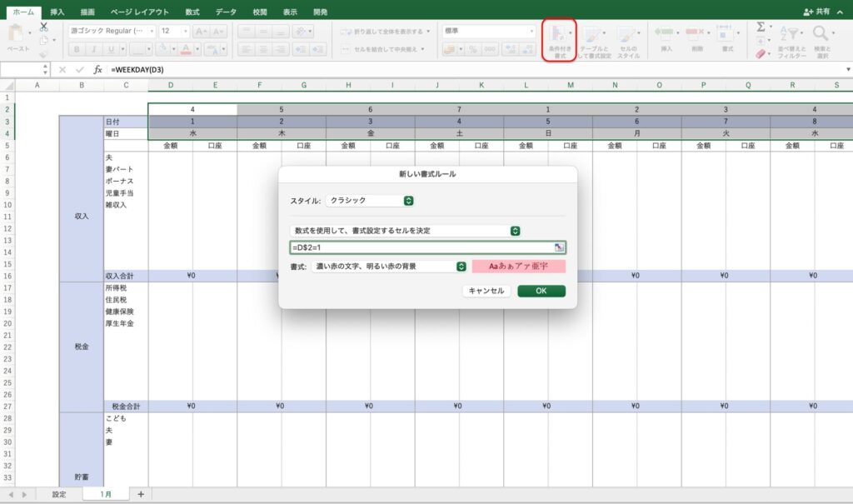The image size is (853, 504).
Task: Click the fx insert function icon
Action: (x=97, y=69)
